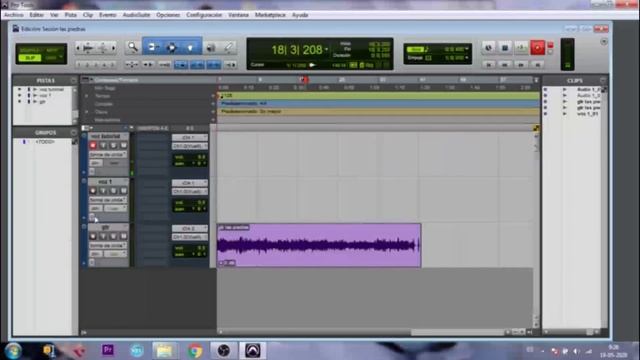Click the go-to-end transport button
The width and height of the screenshot is (640, 360).
(538, 64)
